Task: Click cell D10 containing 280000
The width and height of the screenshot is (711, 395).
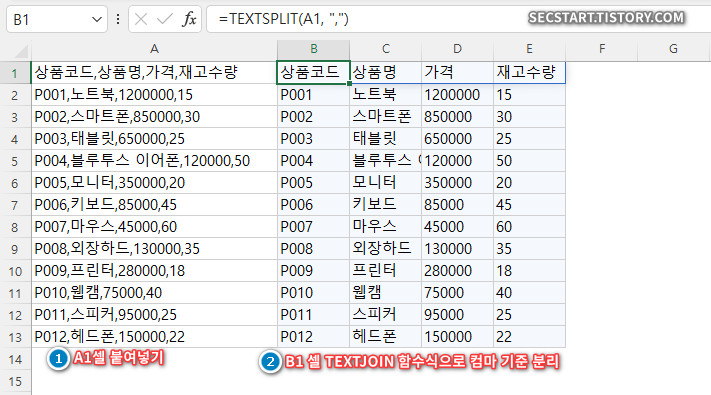Action: pos(457,271)
